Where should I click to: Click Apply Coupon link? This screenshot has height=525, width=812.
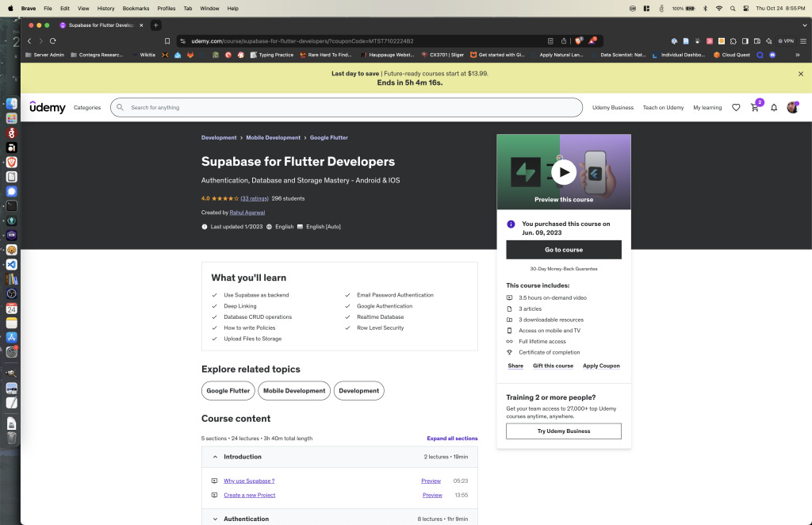click(x=601, y=366)
